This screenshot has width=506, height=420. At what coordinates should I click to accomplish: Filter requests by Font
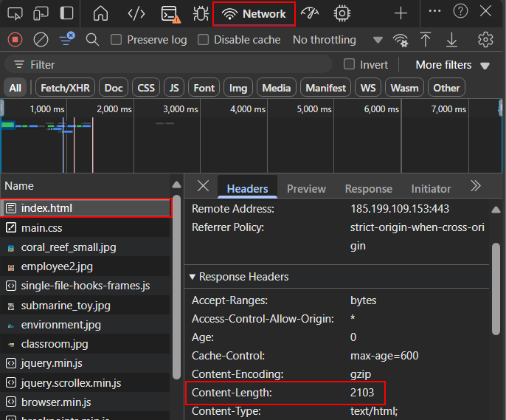(204, 88)
